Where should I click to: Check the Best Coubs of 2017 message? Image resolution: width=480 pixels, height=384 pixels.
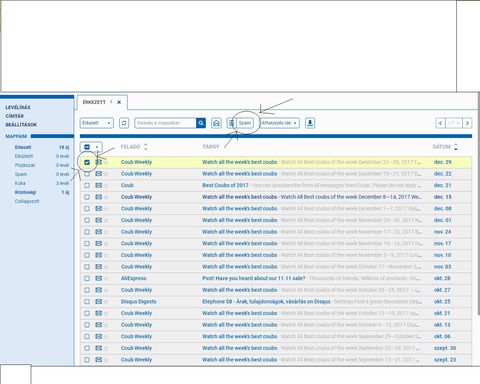coord(87,186)
